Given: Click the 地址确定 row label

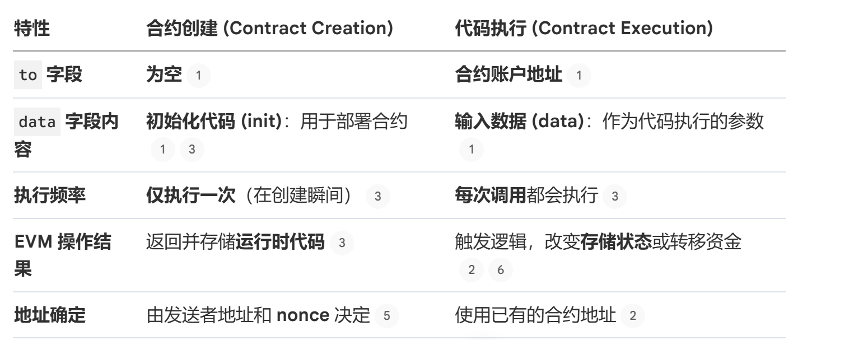Looking at the screenshot, I should 49,316.
